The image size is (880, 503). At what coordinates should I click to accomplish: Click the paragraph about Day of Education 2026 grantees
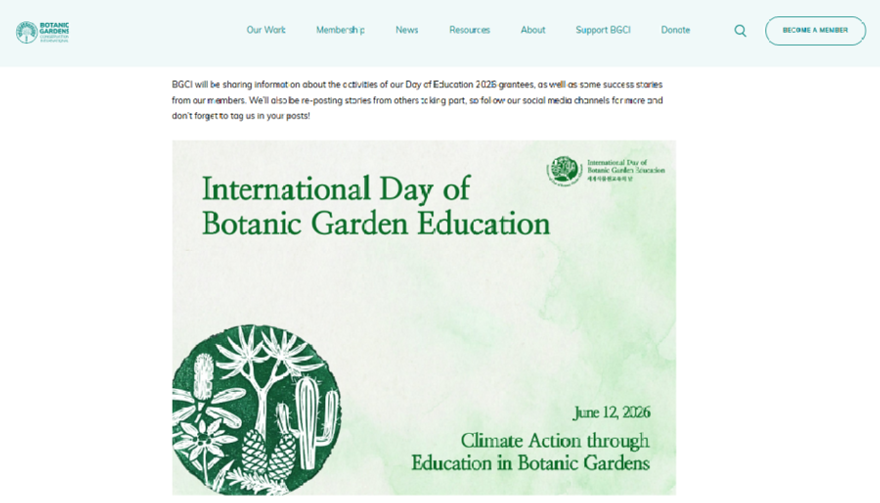(x=417, y=100)
